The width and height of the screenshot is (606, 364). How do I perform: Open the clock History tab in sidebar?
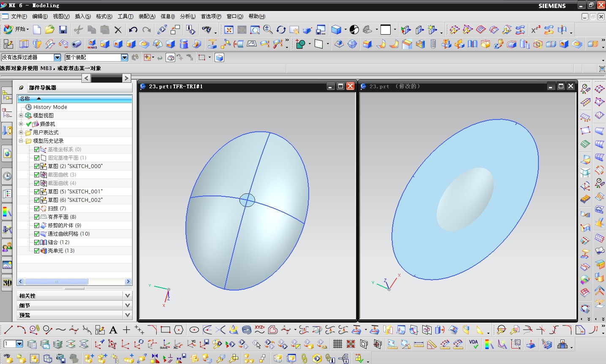[x=7, y=176]
